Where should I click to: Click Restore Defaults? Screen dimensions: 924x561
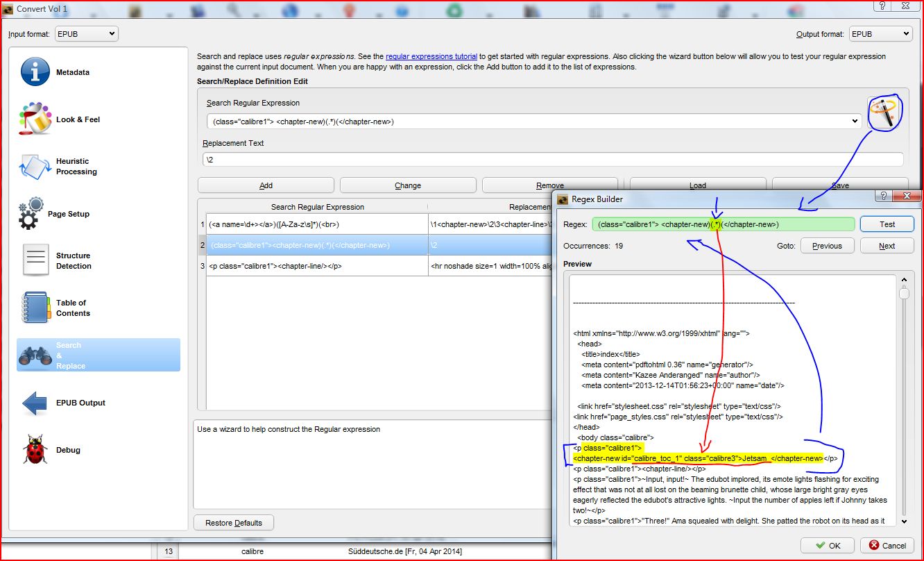click(x=233, y=523)
